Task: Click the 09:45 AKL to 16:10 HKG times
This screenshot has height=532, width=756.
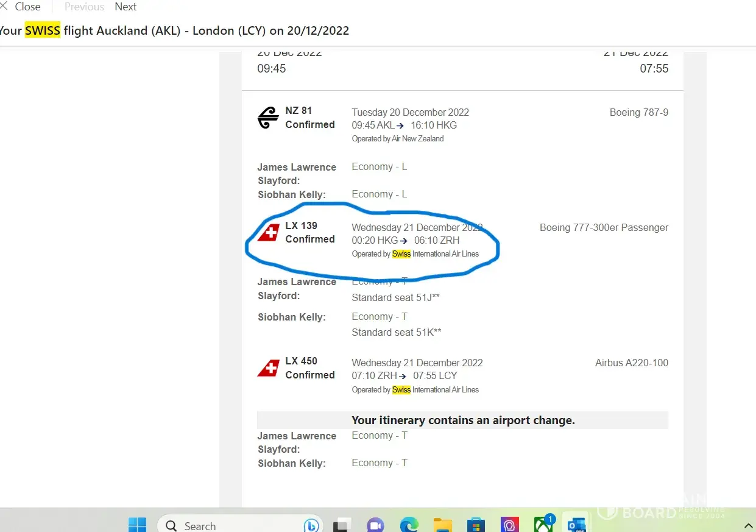Action: pyautogui.click(x=404, y=125)
